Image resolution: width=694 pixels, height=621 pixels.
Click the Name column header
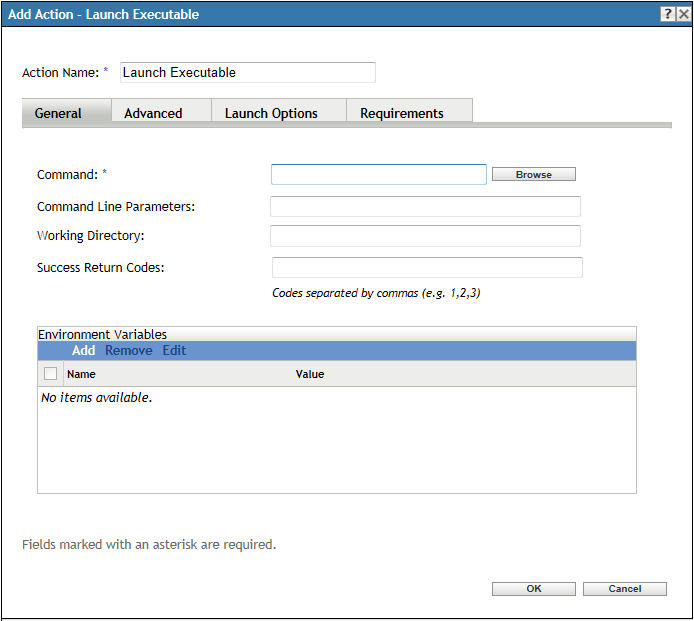click(x=81, y=374)
